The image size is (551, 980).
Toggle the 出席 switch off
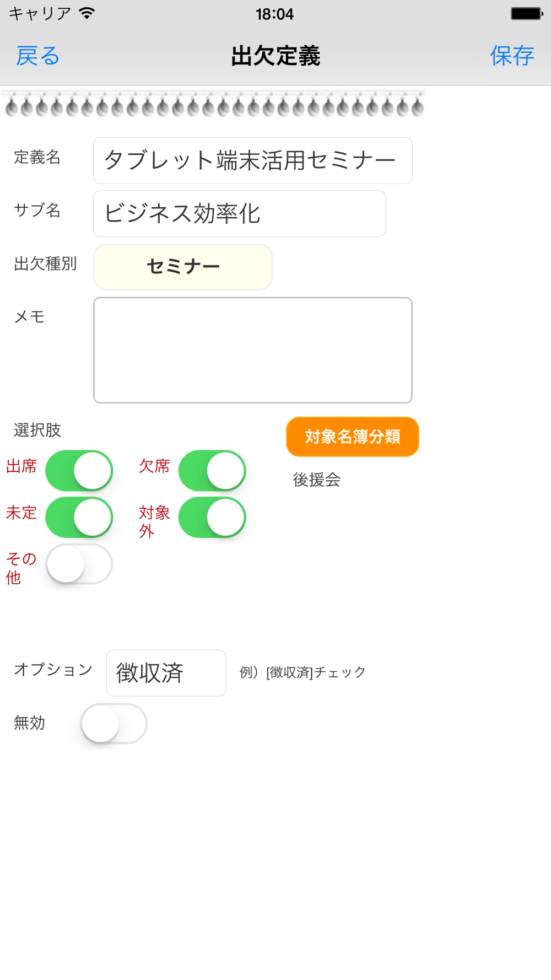pos(79,471)
